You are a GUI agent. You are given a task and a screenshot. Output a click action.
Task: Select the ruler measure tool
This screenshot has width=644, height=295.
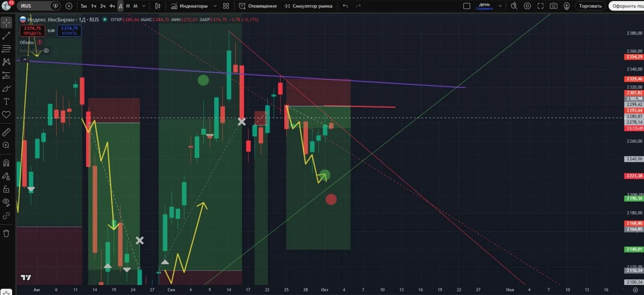pos(7,132)
